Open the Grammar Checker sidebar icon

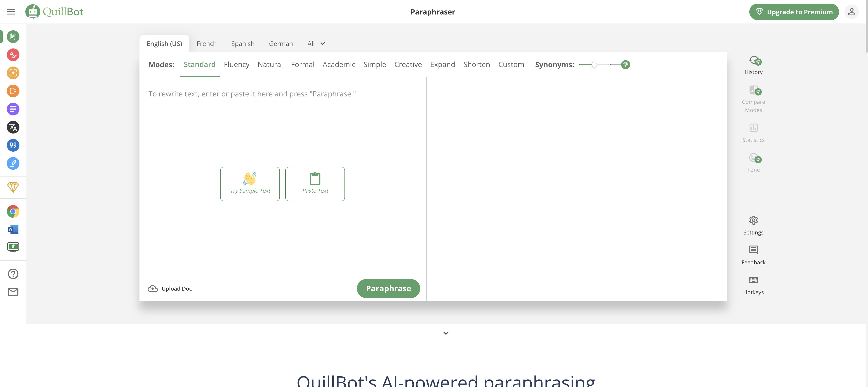(13, 55)
